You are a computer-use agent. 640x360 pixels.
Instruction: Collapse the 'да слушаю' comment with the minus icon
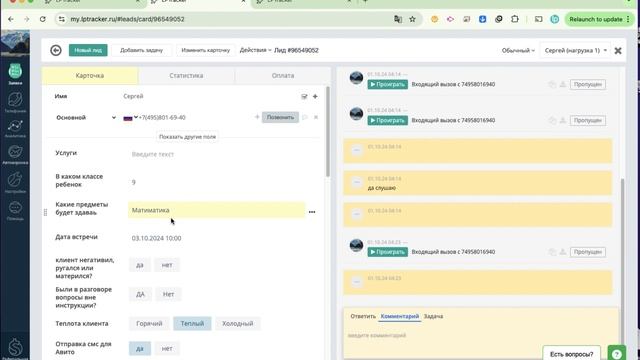click(356, 182)
